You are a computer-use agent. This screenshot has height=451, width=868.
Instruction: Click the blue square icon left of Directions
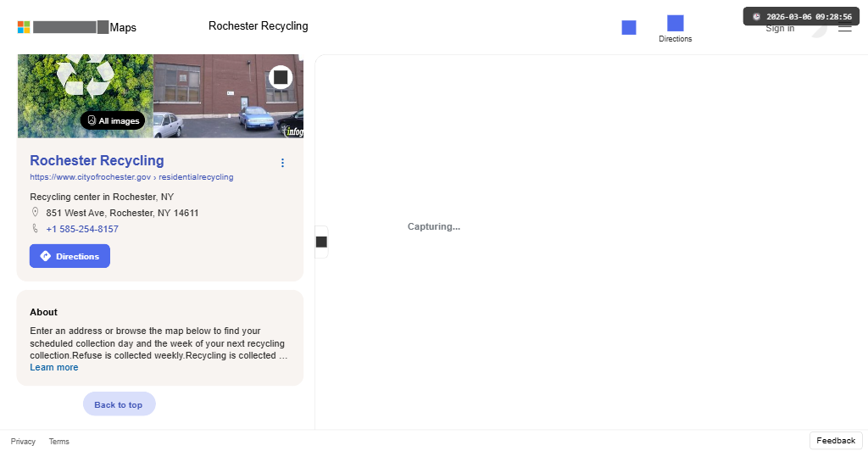pos(629,28)
